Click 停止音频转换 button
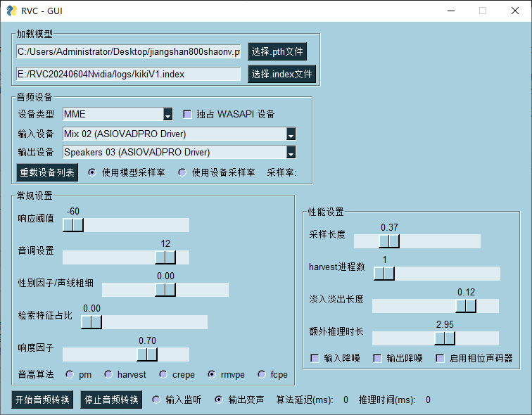532x415 pixels. click(x=111, y=400)
